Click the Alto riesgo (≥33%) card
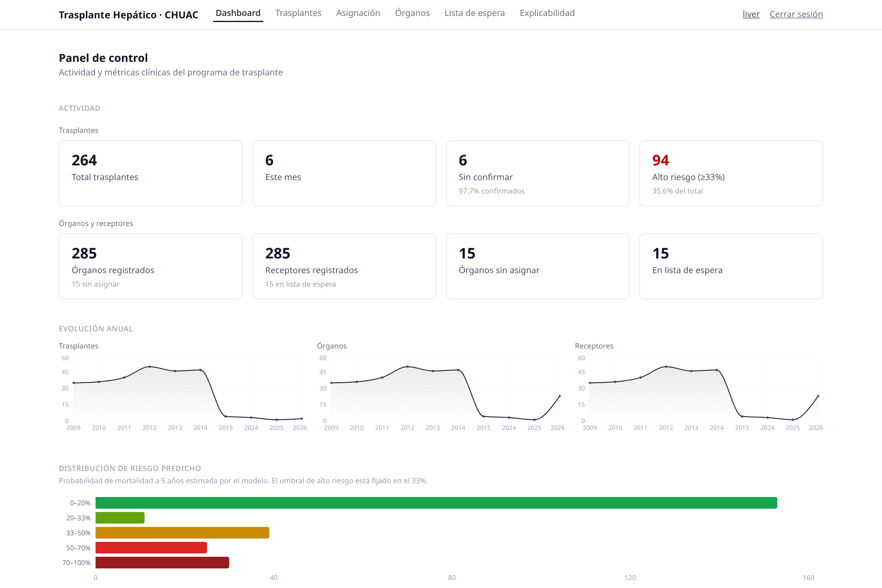 pyautogui.click(x=731, y=173)
